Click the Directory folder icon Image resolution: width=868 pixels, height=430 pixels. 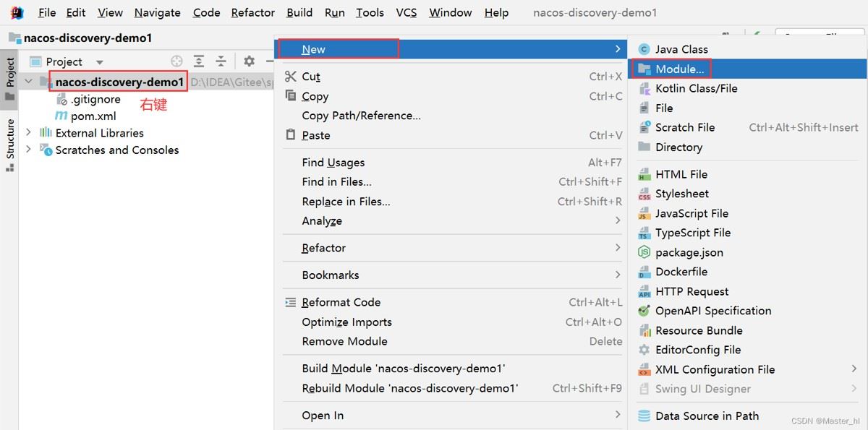coord(644,147)
